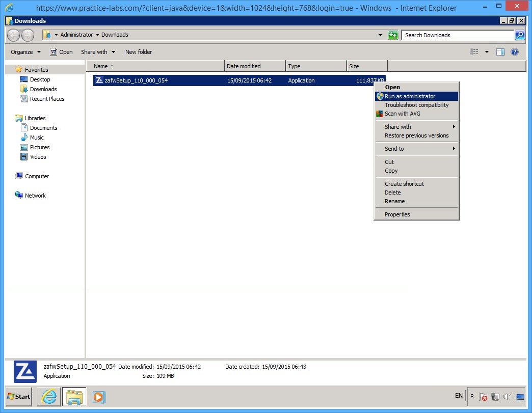This screenshot has width=532, height=413.
Task: Toggle the preview pane icon
Action: [x=500, y=51]
